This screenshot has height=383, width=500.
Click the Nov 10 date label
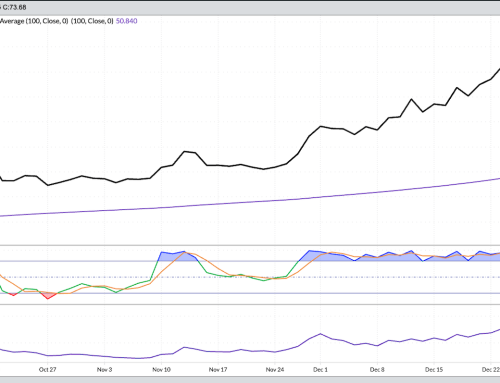click(x=161, y=369)
